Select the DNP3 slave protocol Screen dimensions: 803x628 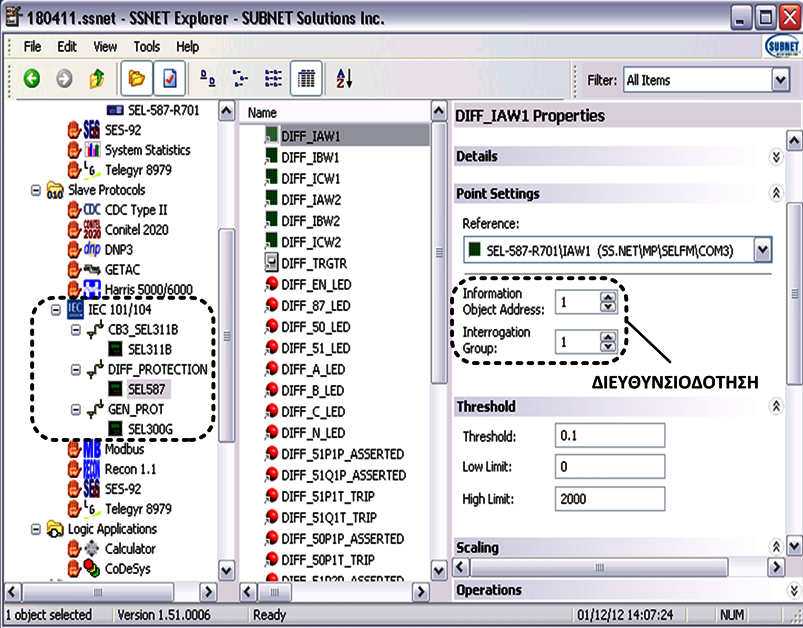point(118,249)
